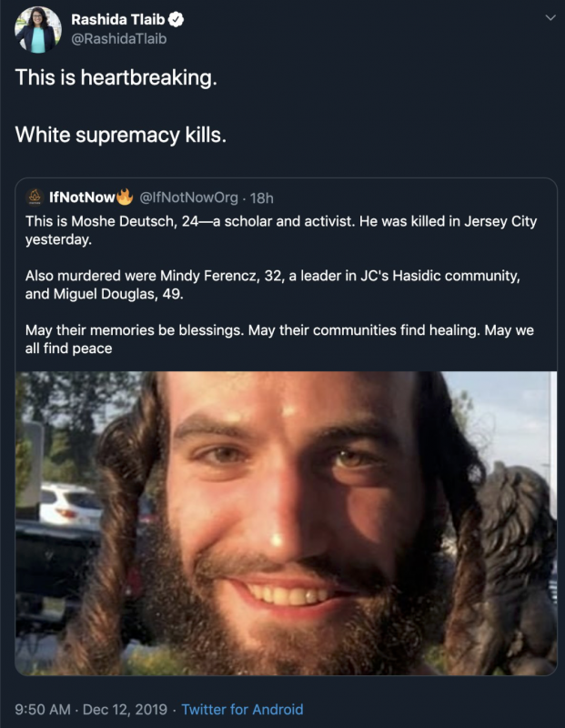Click the "This is heartbreaking." tweet text

[x=116, y=77]
